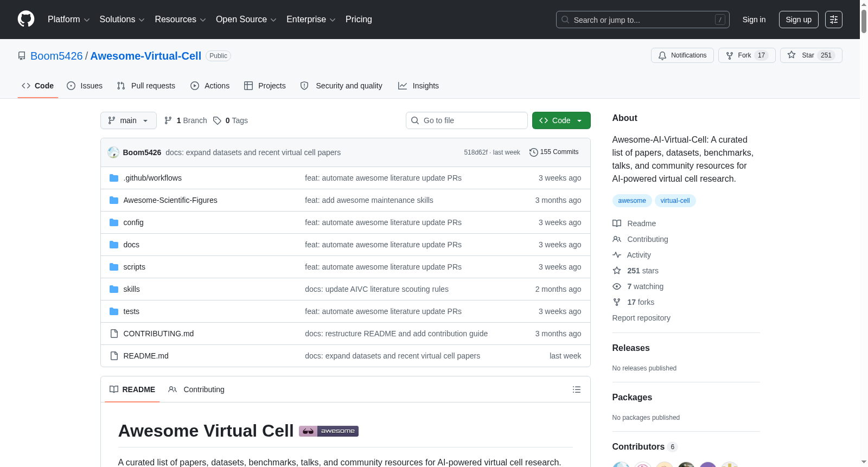Switch to the Insights tab
The width and height of the screenshot is (868, 467).
418,86
